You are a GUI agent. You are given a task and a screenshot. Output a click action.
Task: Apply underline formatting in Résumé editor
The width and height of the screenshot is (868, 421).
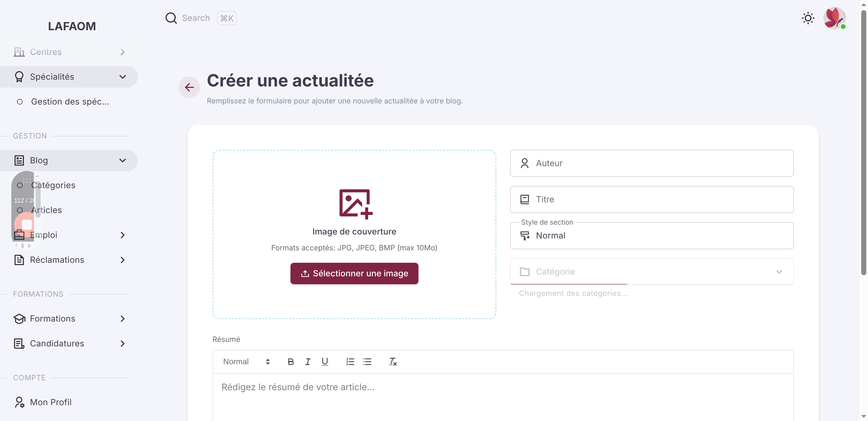coord(325,362)
